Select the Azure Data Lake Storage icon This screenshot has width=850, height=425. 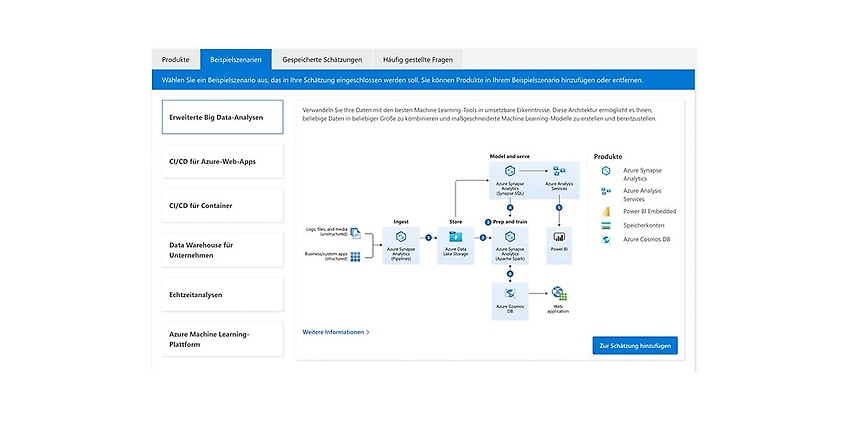455,237
